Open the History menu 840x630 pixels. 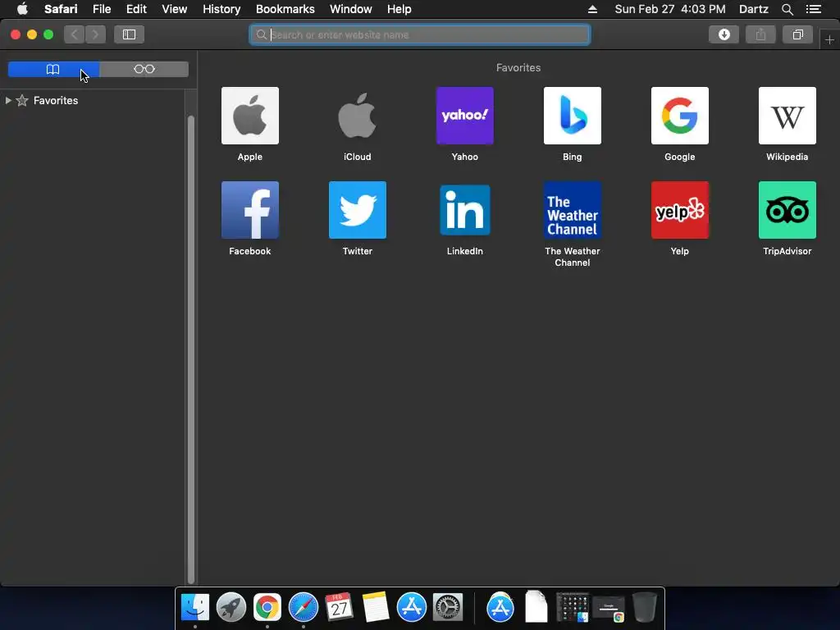coord(221,9)
